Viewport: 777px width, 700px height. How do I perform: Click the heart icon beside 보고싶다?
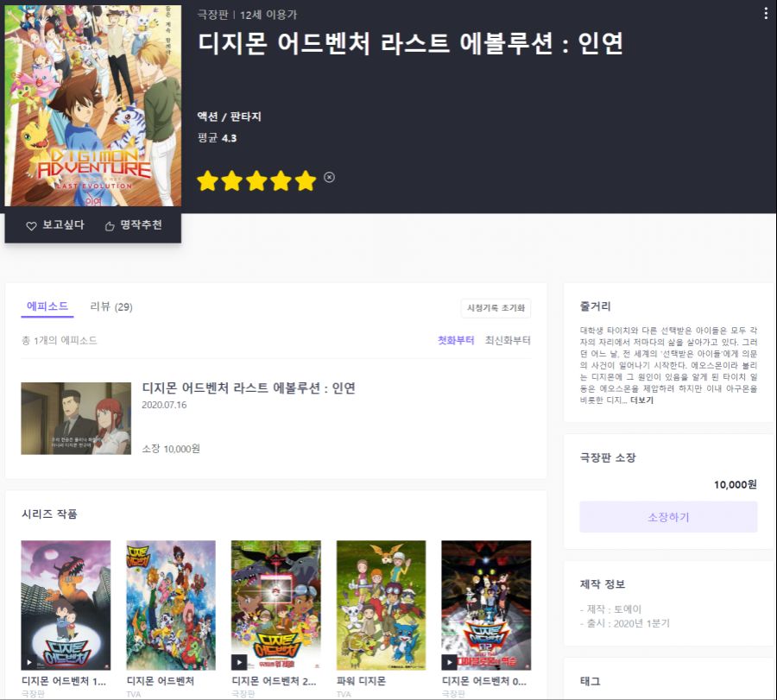[31, 226]
